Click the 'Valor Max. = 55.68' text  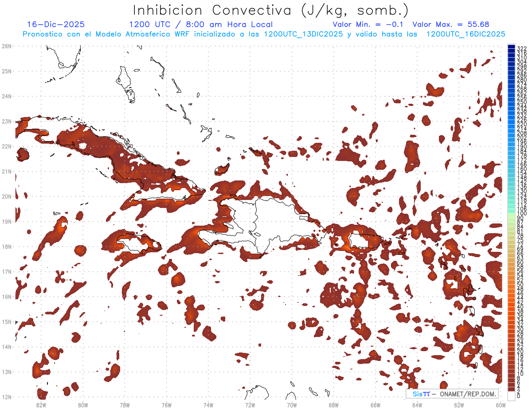[451, 24]
